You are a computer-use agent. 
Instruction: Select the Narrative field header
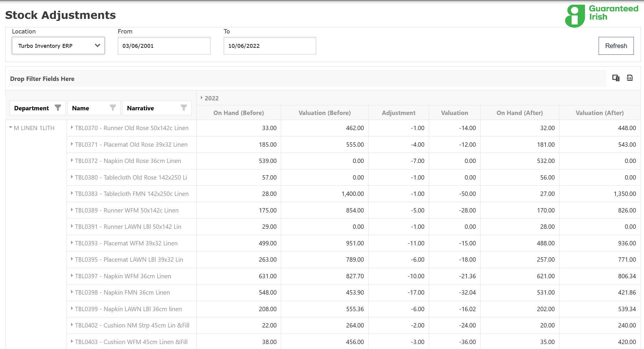coord(140,108)
